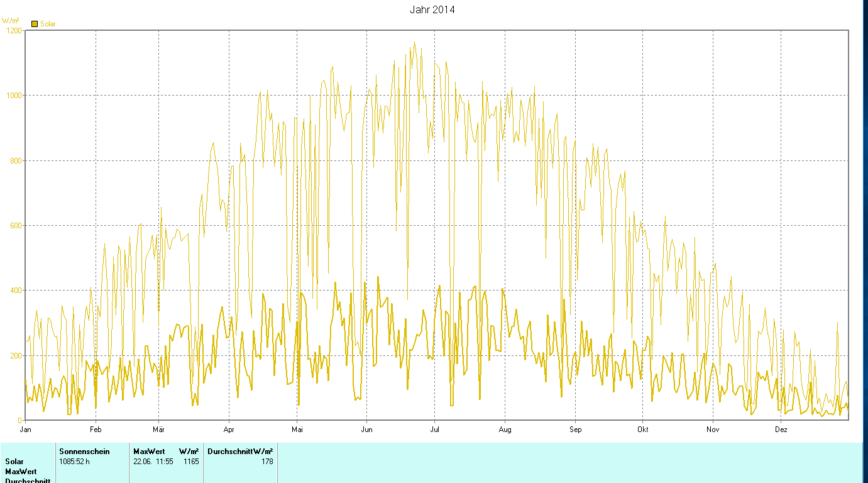The height and width of the screenshot is (483, 868).
Task: Select the 1000 y-axis label
Action: point(13,95)
